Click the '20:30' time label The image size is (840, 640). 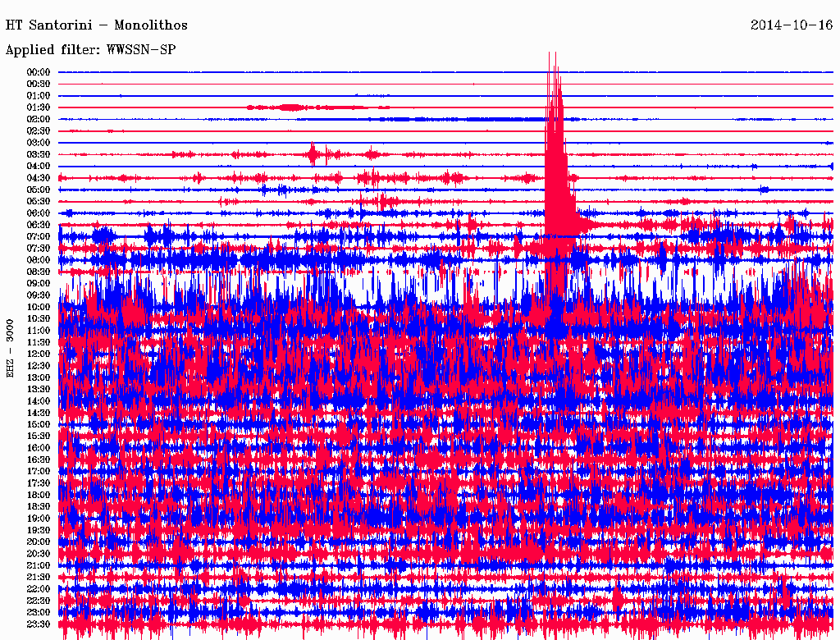[39, 554]
